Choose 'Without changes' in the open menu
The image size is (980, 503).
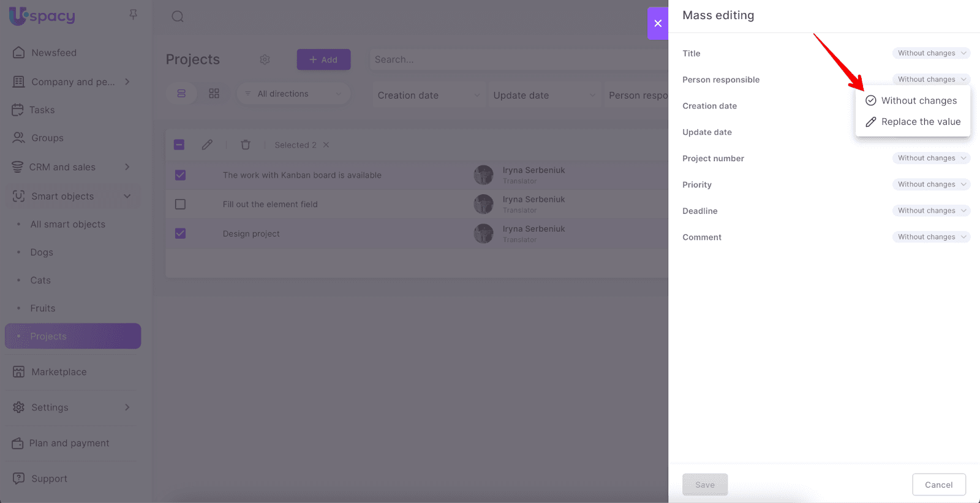[x=918, y=100]
